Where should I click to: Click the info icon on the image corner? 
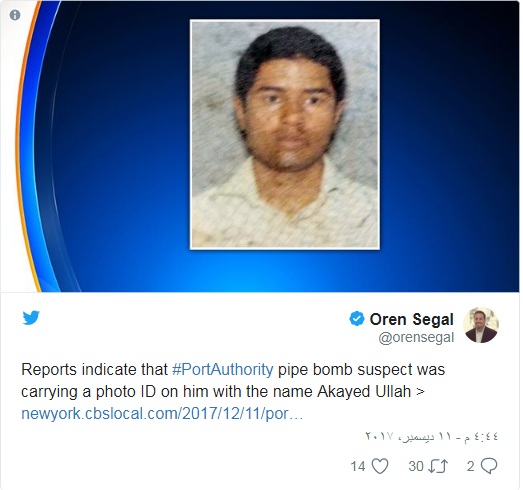click(15, 15)
